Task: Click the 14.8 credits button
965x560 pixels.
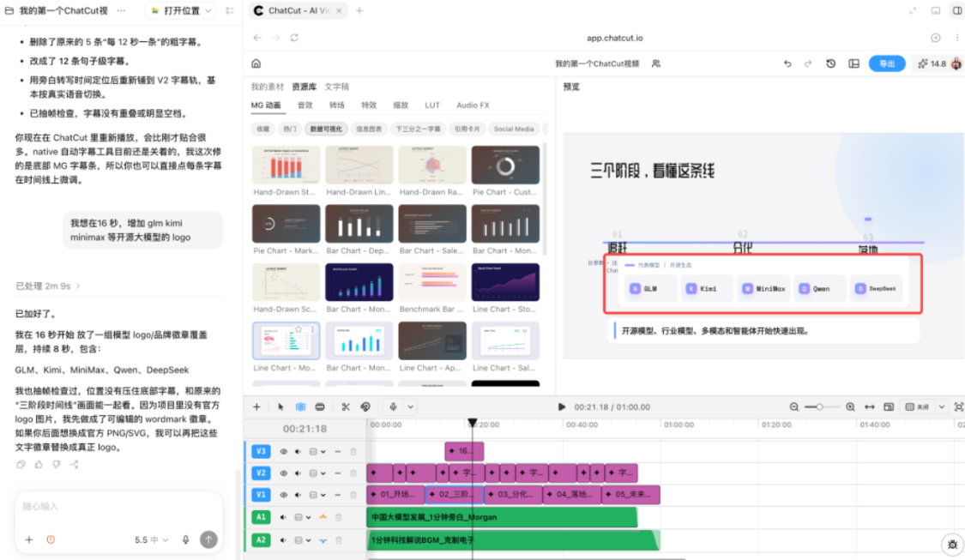Action: click(x=932, y=63)
